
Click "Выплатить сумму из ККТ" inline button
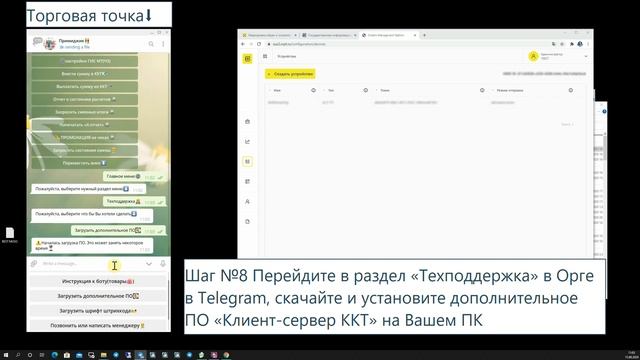pyautogui.click(x=84, y=87)
